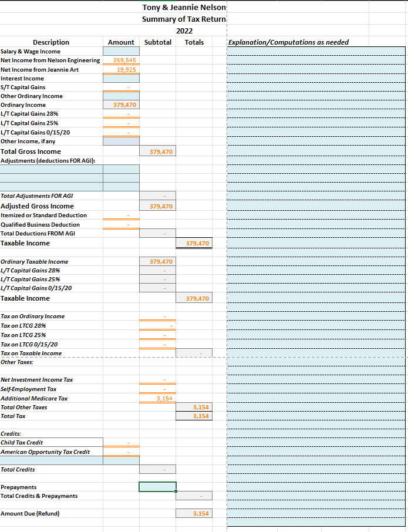This screenshot has height=532, width=408.
Task: Click the Total Credits subtotal cell
Action: (157, 469)
